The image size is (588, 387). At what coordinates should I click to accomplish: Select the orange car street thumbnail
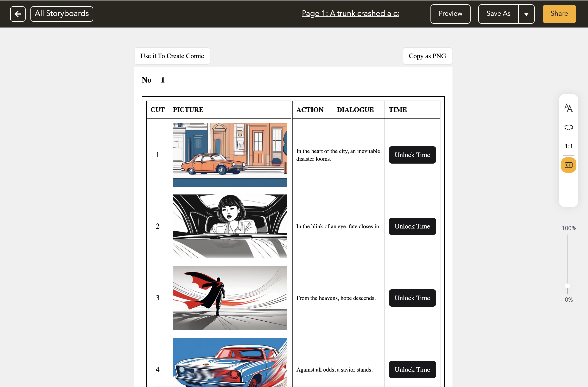tap(229, 154)
